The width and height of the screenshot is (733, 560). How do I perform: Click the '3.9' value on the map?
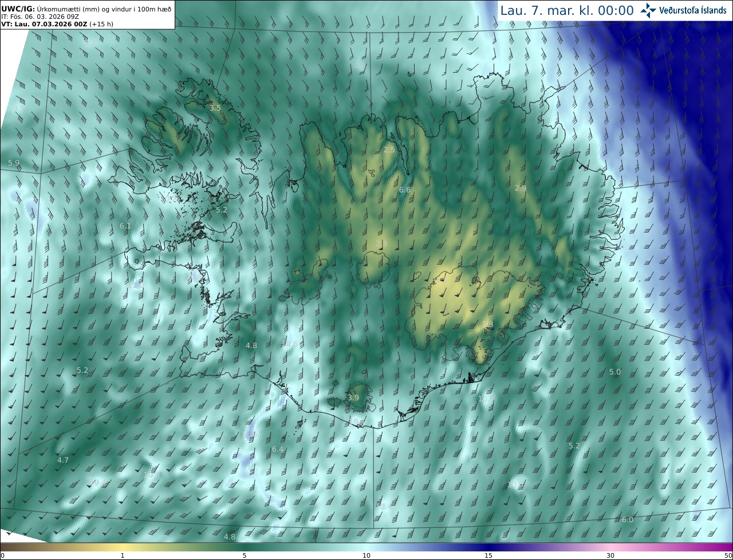click(353, 398)
